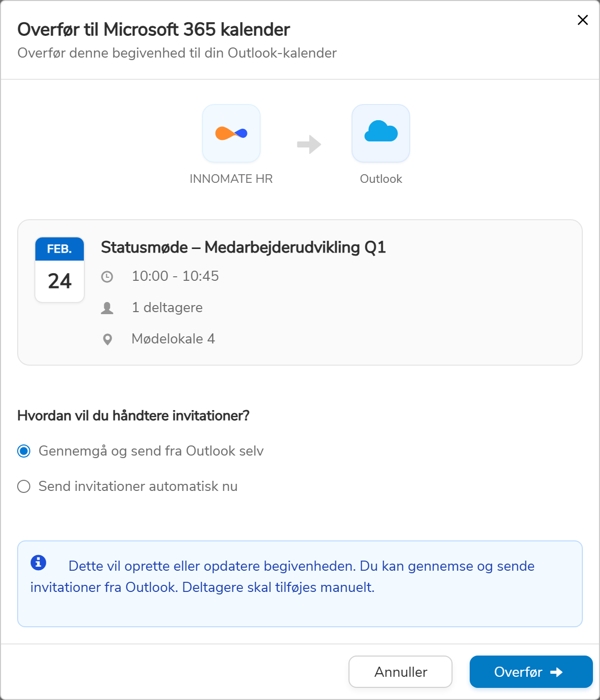
Task: Click the blue info icon in notice
Action: tap(38, 563)
